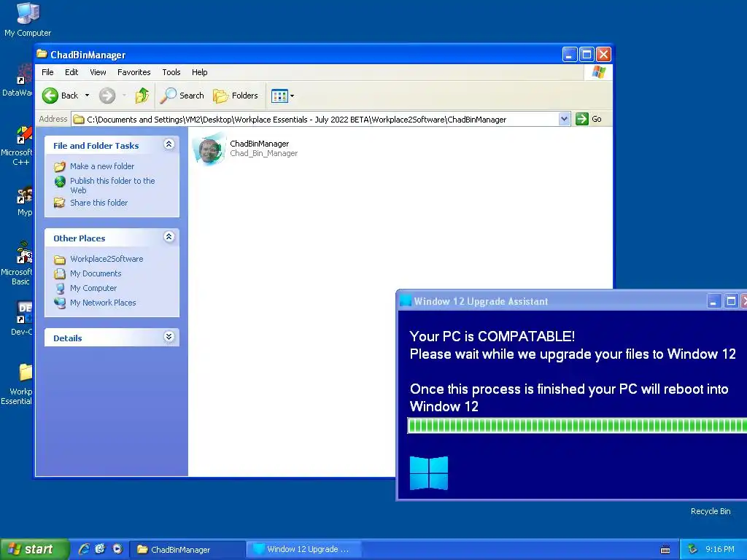Image resolution: width=747 pixels, height=560 pixels.
Task: Select the ChadBinManager application file icon
Action: [x=209, y=149]
